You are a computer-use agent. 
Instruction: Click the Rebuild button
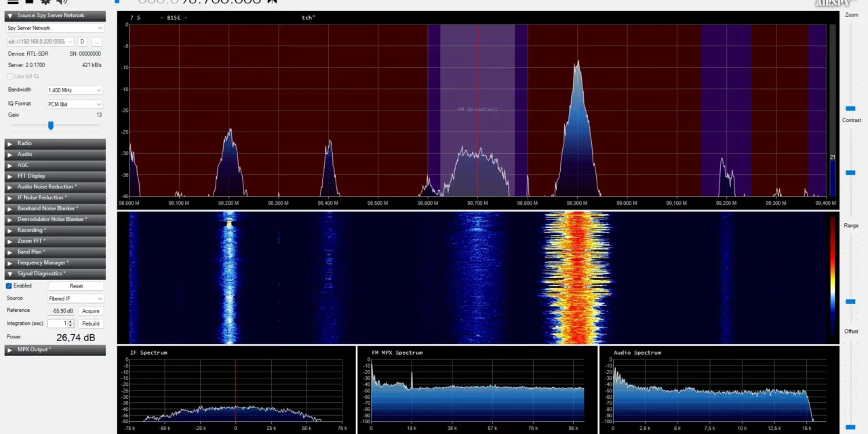pyautogui.click(x=91, y=323)
